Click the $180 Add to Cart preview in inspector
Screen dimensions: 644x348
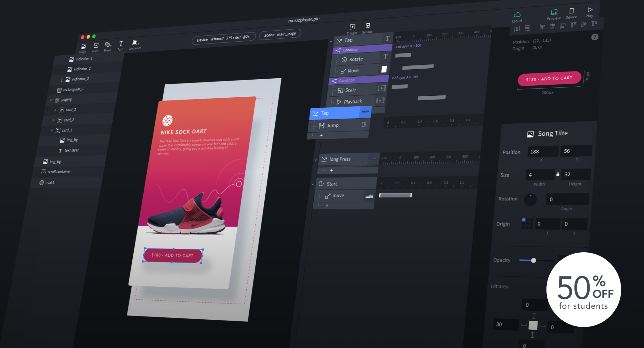[x=549, y=79]
